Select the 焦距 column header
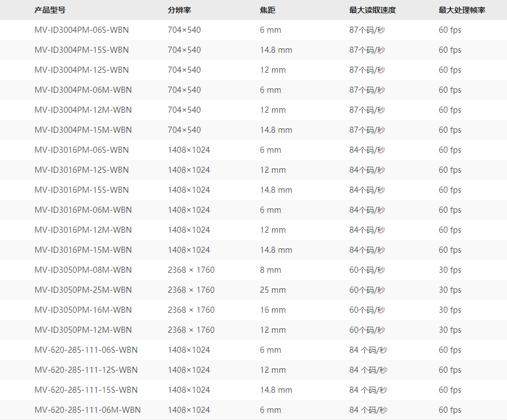 coord(268,10)
